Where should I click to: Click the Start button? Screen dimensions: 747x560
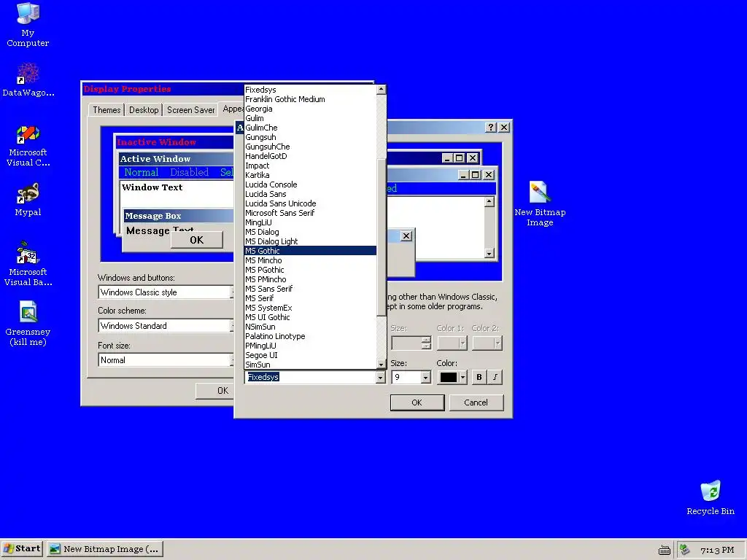22,548
